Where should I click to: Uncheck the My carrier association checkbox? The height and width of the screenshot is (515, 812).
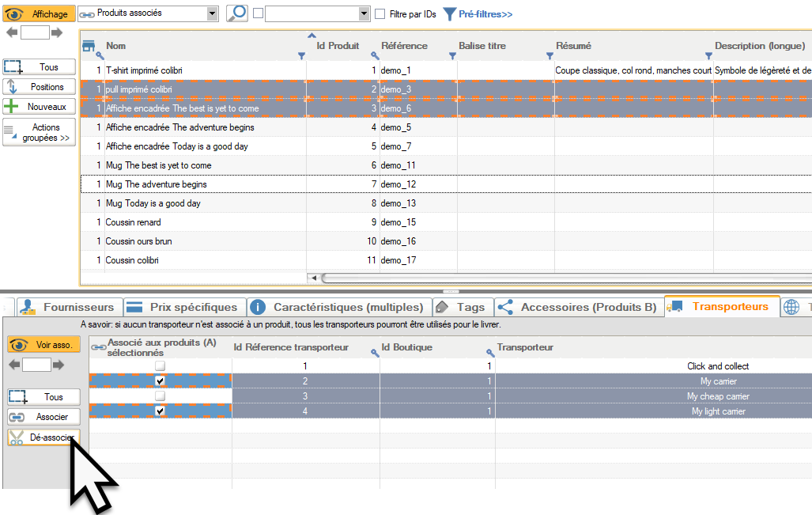coord(161,381)
